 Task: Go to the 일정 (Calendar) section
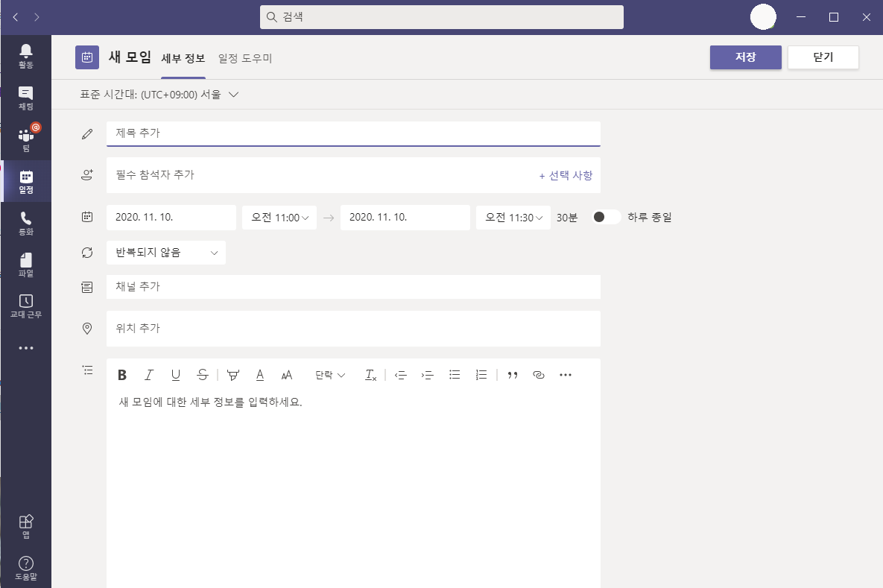click(x=26, y=181)
